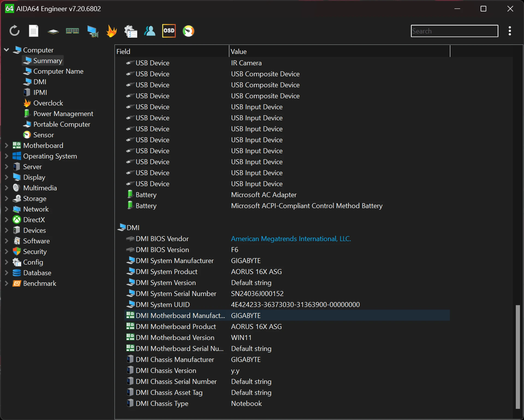Launch the flame stability test icon
The width and height of the screenshot is (524, 420).
[x=112, y=31]
